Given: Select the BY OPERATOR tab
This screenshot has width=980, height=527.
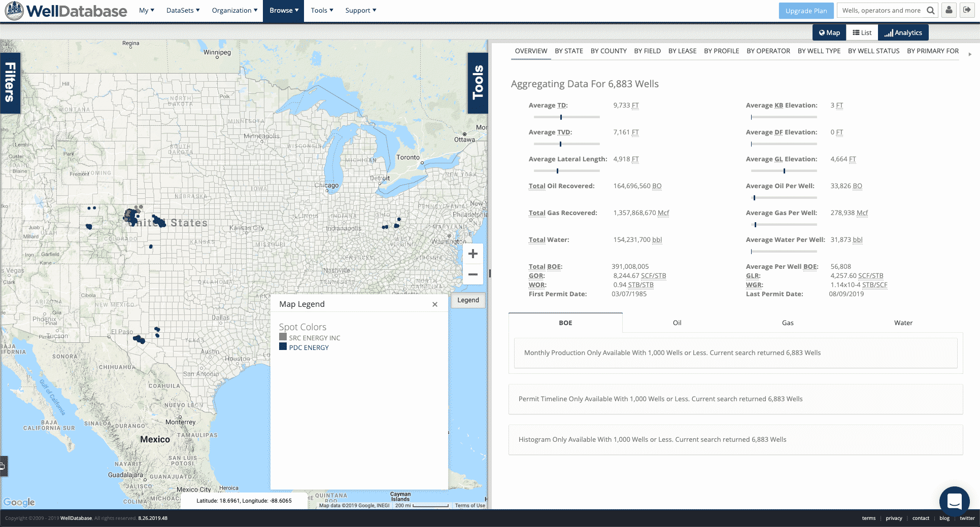Looking at the screenshot, I should tap(768, 51).
